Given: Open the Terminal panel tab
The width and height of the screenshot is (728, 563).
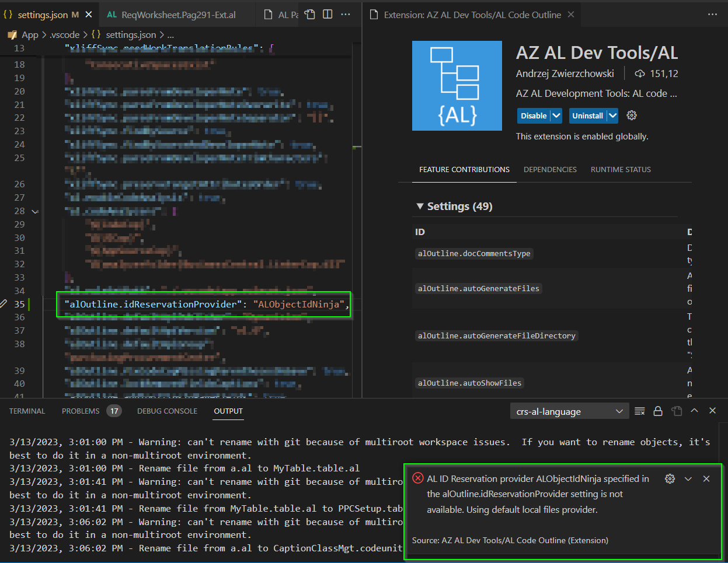Looking at the screenshot, I should coord(27,411).
